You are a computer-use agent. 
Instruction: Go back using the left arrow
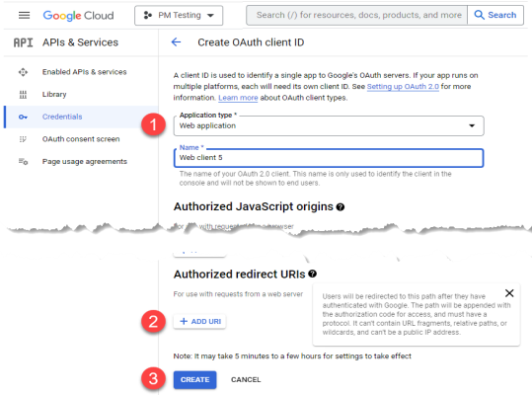coord(176,42)
